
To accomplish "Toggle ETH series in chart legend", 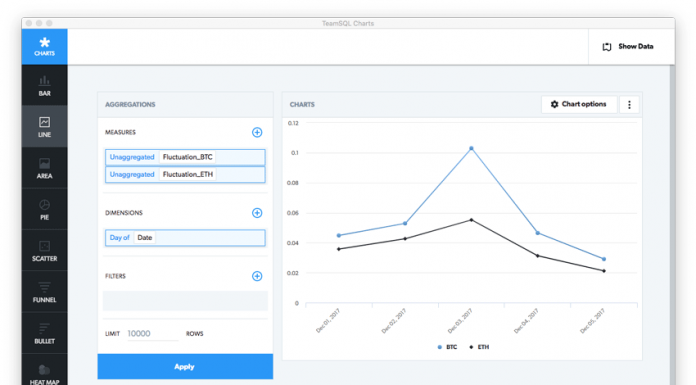I will (x=479, y=347).
